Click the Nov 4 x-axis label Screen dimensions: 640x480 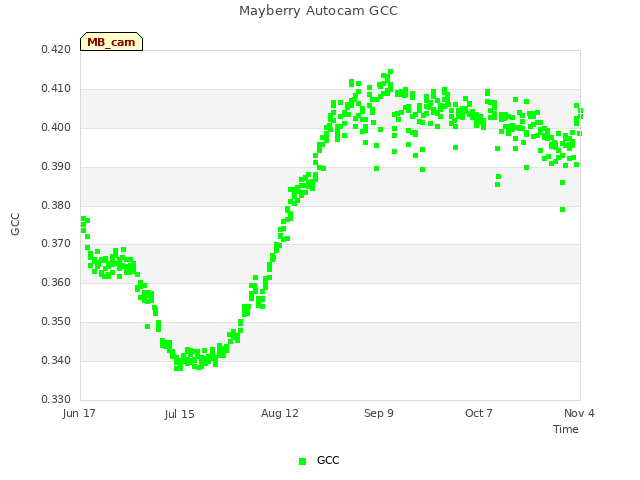(x=579, y=413)
